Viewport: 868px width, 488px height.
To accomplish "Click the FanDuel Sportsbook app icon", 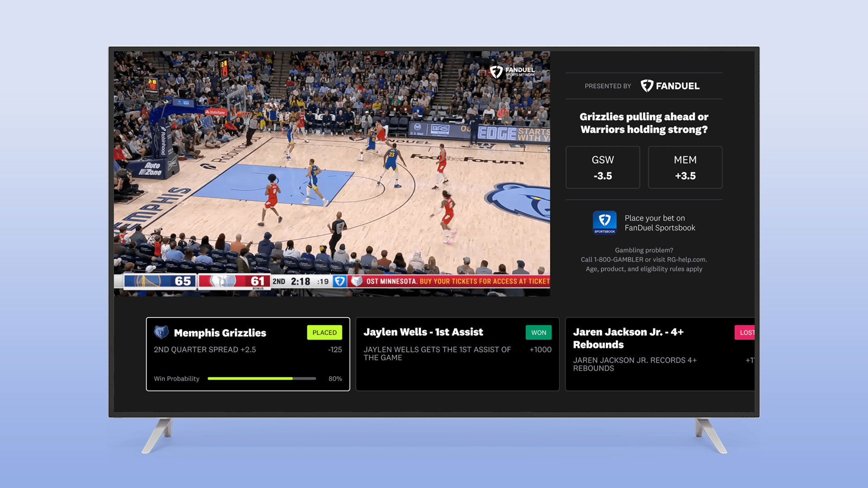I will coord(604,222).
